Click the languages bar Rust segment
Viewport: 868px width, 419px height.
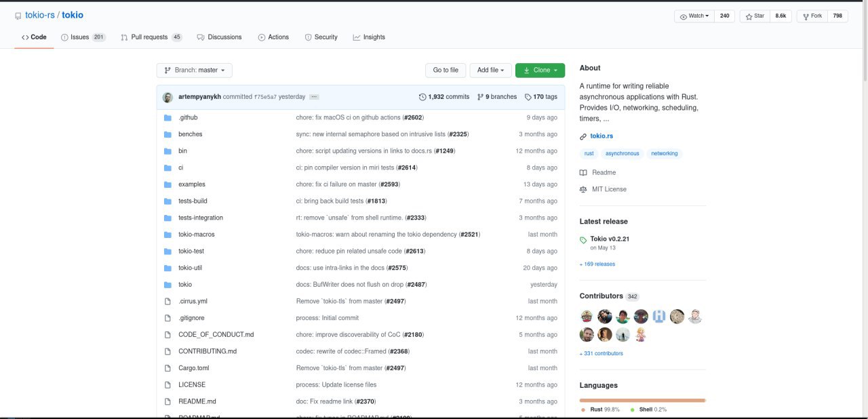pyautogui.click(x=642, y=400)
